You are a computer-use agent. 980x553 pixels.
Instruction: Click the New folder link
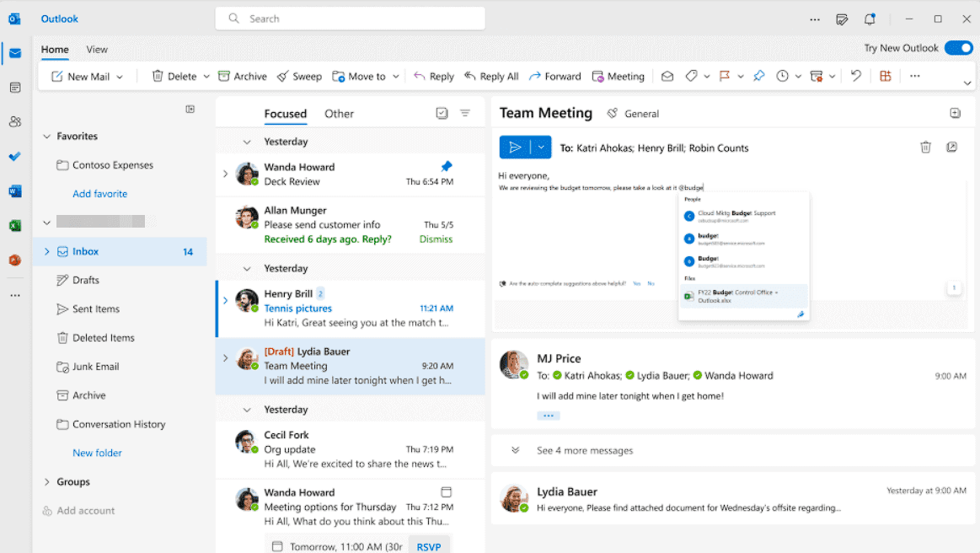[98, 453]
